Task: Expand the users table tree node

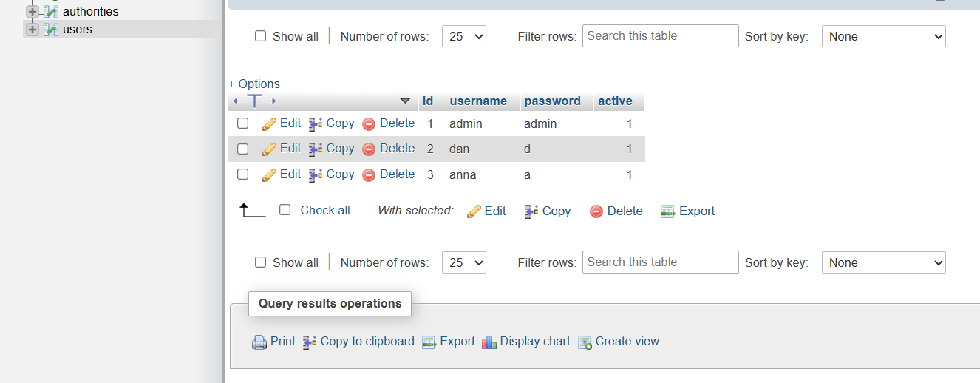Action: [x=32, y=30]
